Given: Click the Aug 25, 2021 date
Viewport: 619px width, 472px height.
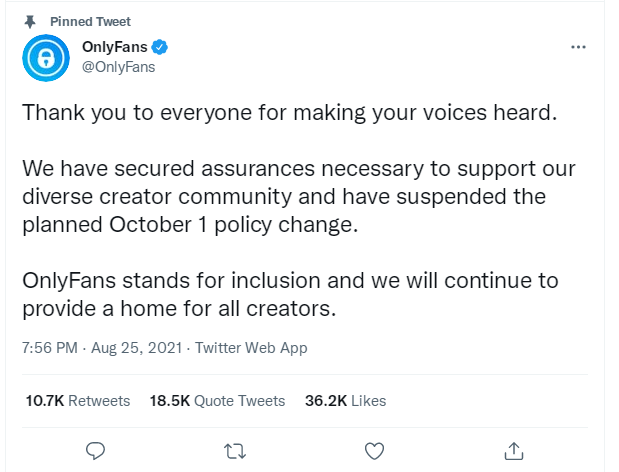Looking at the screenshot, I should [135, 348].
